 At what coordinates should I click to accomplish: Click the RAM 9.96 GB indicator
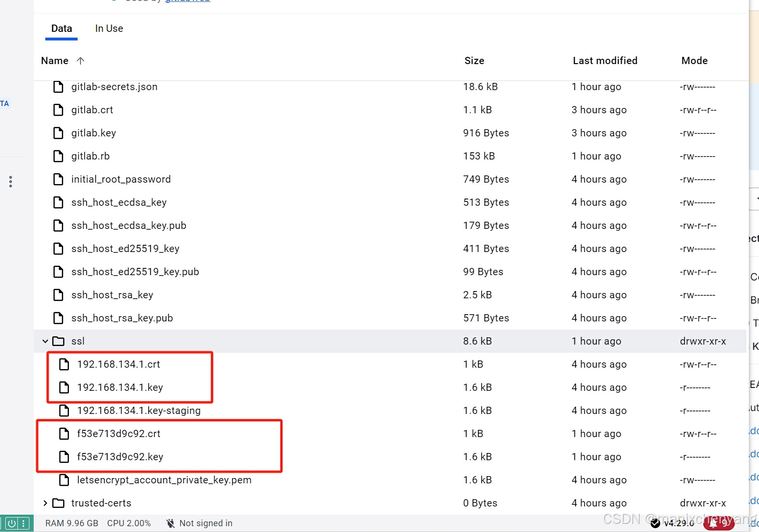point(72,523)
